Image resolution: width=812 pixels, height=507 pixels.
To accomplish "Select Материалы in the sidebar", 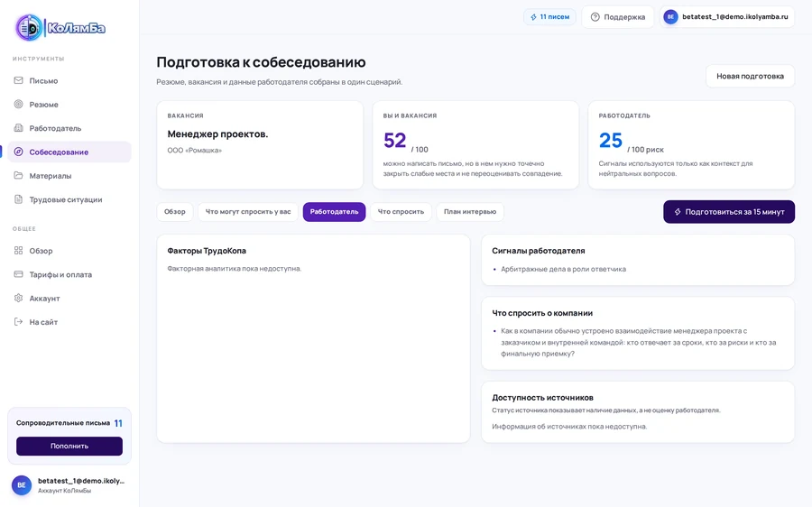I will pyautogui.click(x=69, y=176).
